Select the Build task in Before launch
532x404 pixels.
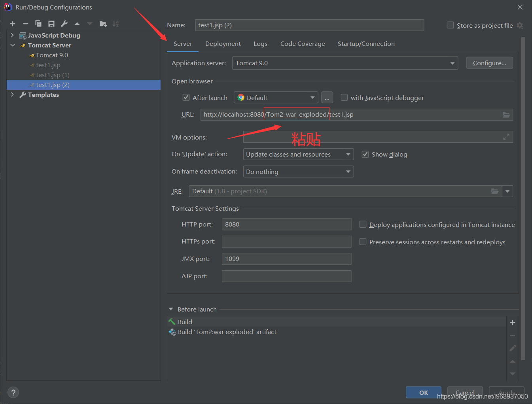pyautogui.click(x=337, y=322)
